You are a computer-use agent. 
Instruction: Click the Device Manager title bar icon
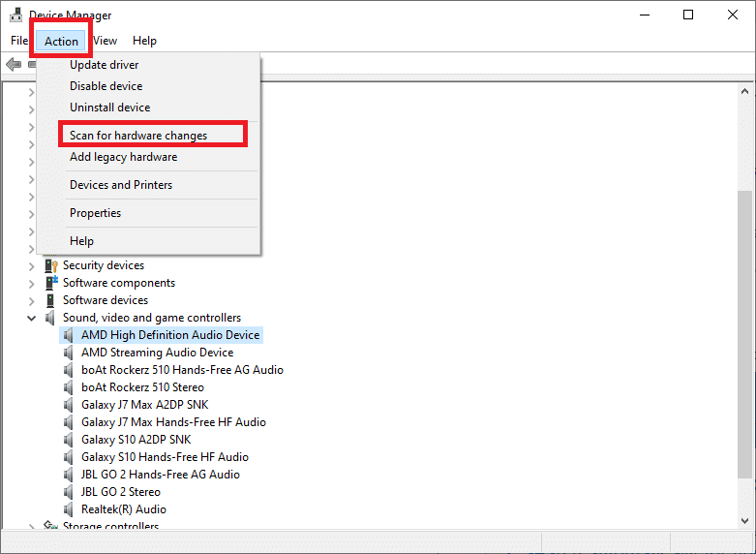pyautogui.click(x=15, y=15)
